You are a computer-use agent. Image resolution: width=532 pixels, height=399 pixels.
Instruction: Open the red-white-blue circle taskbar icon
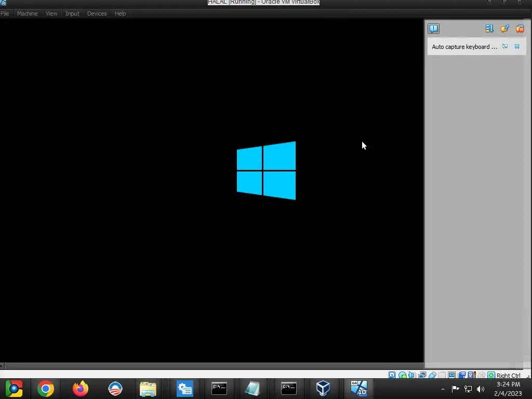pyautogui.click(x=115, y=389)
